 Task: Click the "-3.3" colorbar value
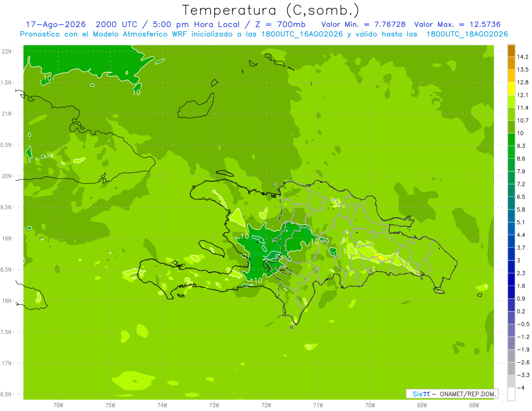click(523, 375)
